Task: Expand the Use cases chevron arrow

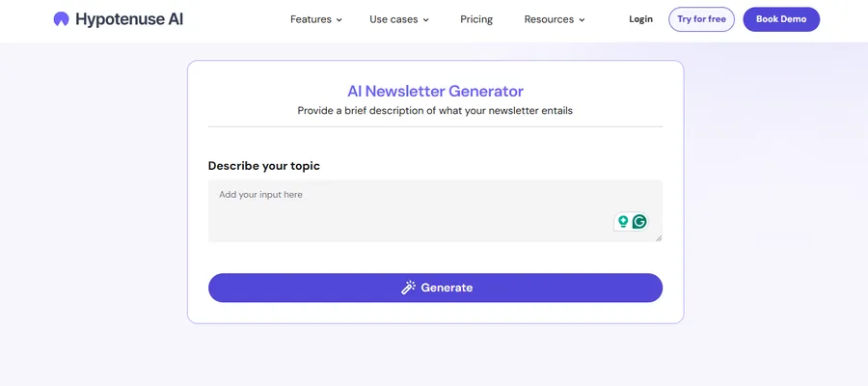Action: point(425,20)
